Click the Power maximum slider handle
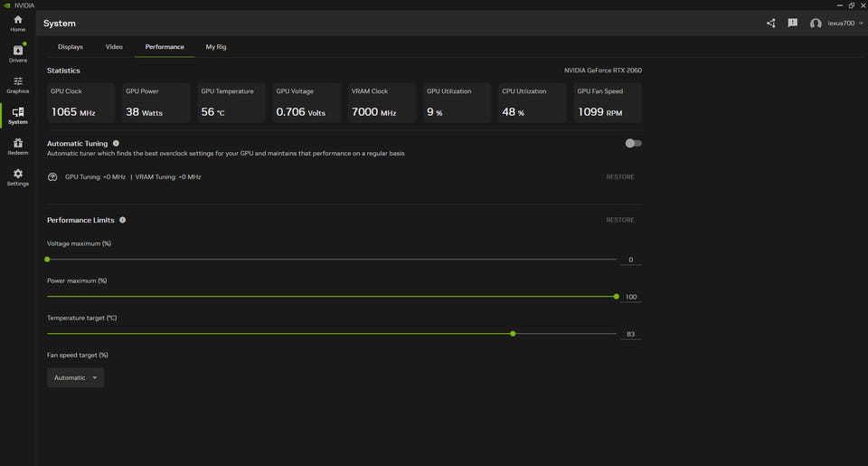868x466 pixels. 616,296
